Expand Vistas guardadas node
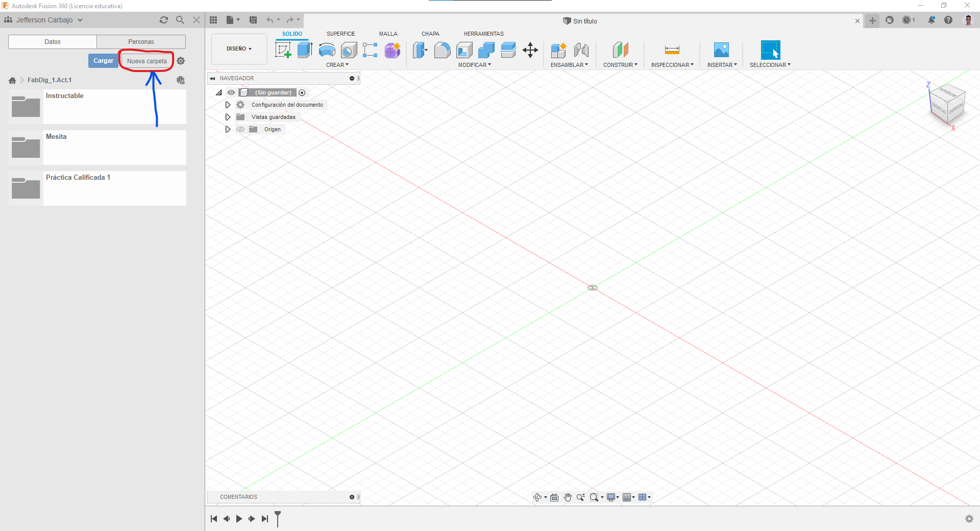980x531 pixels. pyautogui.click(x=228, y=117)
